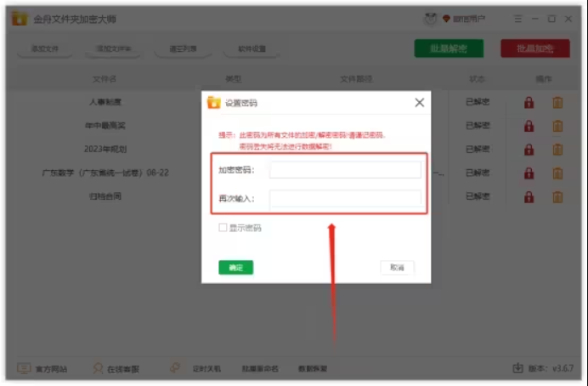Click 已解密 status in 2023年规划 row
The height and width of the screenshot is (386, 588).
click(478, 150)
